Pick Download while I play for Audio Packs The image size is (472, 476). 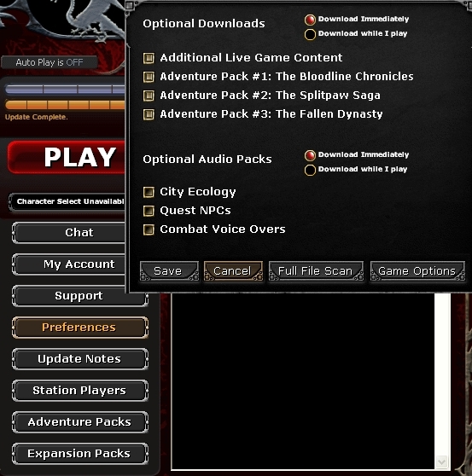[310, 170]
